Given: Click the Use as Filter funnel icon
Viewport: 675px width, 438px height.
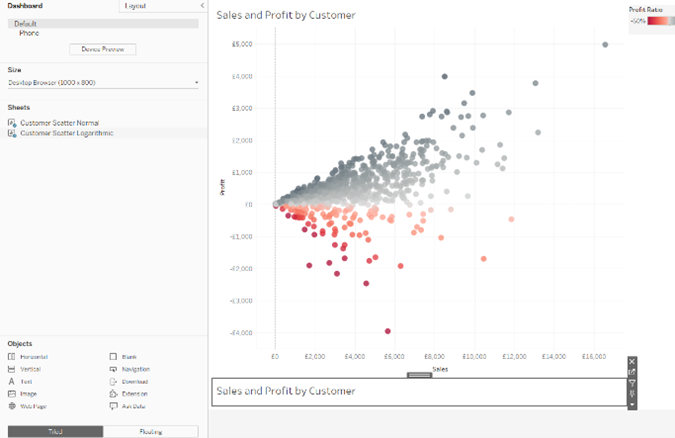Looking at the screenshot, I should [x=632, y=383].
